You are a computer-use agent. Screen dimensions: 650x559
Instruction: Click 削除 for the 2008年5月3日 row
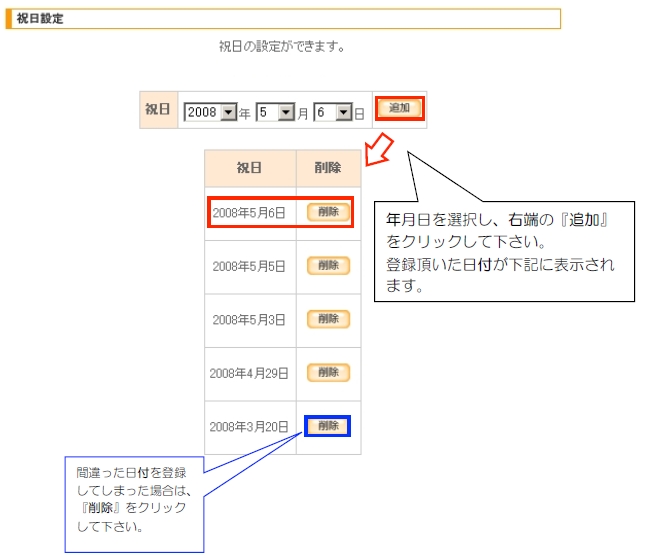coord(327,319)
